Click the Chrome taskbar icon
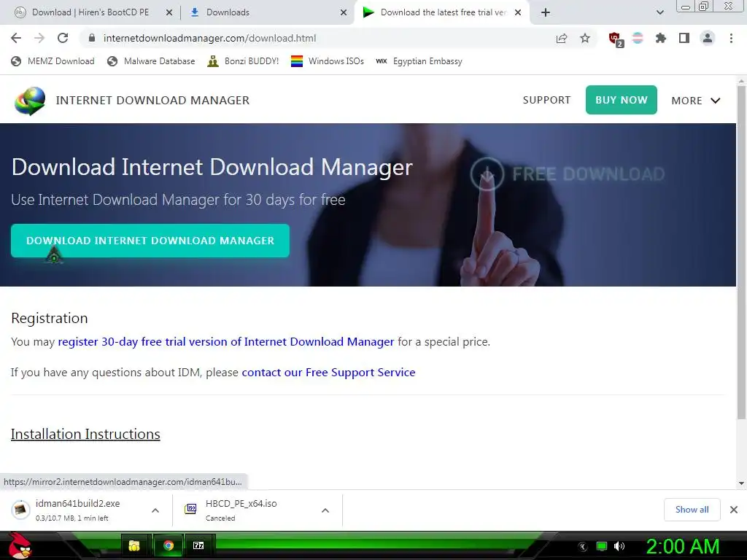 (168, 545)
